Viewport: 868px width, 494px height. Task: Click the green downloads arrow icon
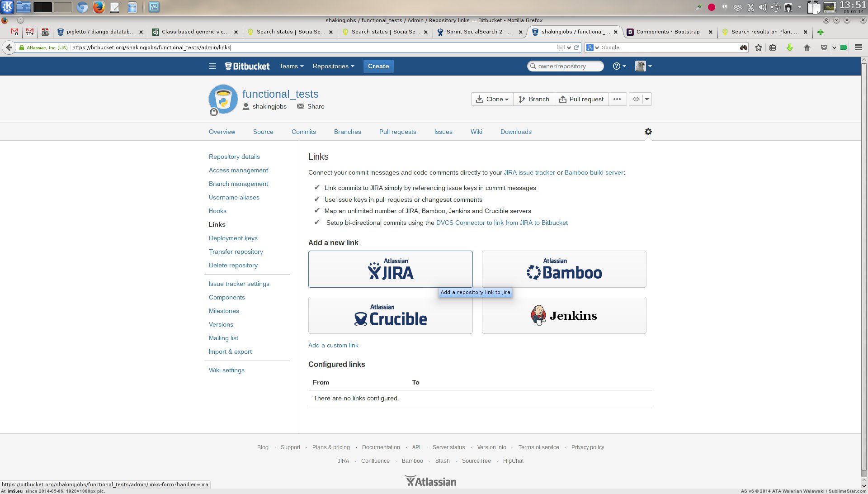click(x=790, y=47)
